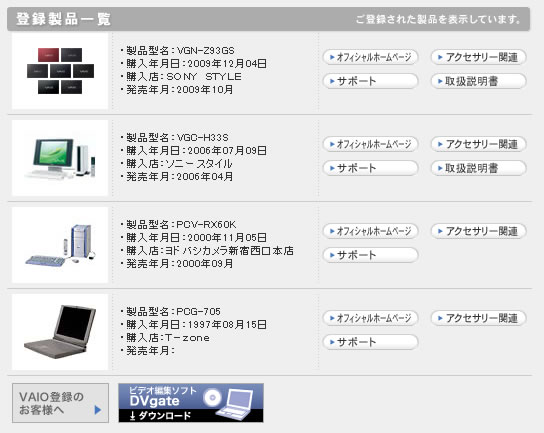Open アクセサリー関連 for PCV-RX60K
This screenshot has width=544, height=433.
pos(479,231)
